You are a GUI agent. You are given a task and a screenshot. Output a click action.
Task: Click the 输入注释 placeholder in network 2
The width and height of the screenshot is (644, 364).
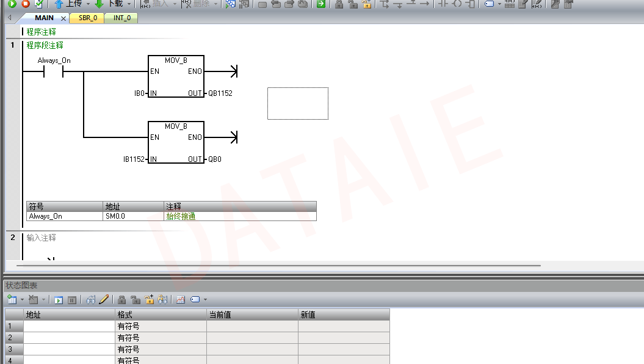click(x=41, y=238)
